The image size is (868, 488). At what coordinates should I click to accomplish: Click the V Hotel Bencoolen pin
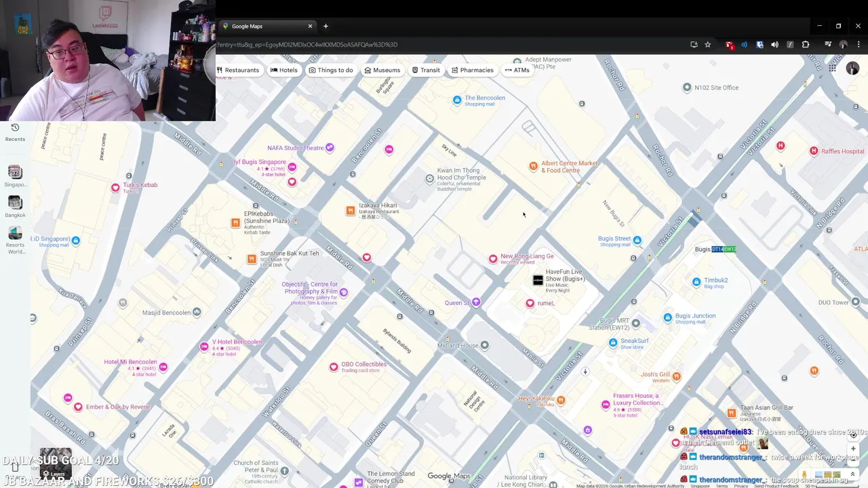pyautogui.click(x=204, y=347)
